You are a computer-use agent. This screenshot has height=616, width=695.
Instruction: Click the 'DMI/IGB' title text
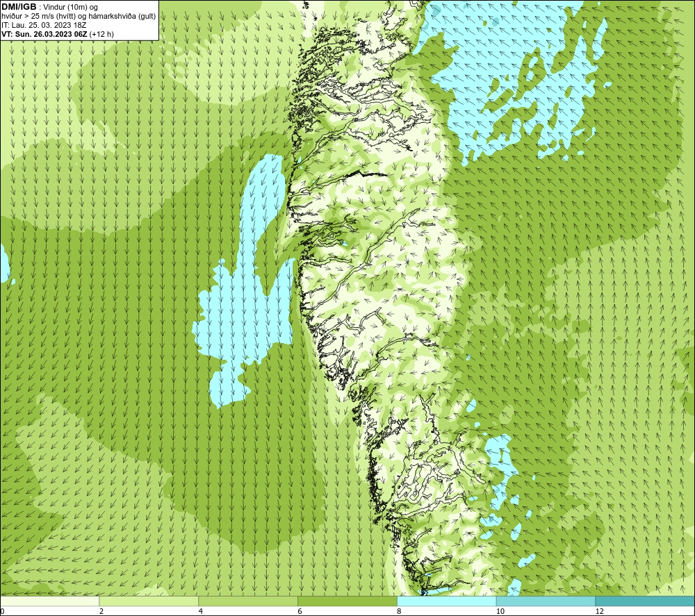(x=19, y=7)
